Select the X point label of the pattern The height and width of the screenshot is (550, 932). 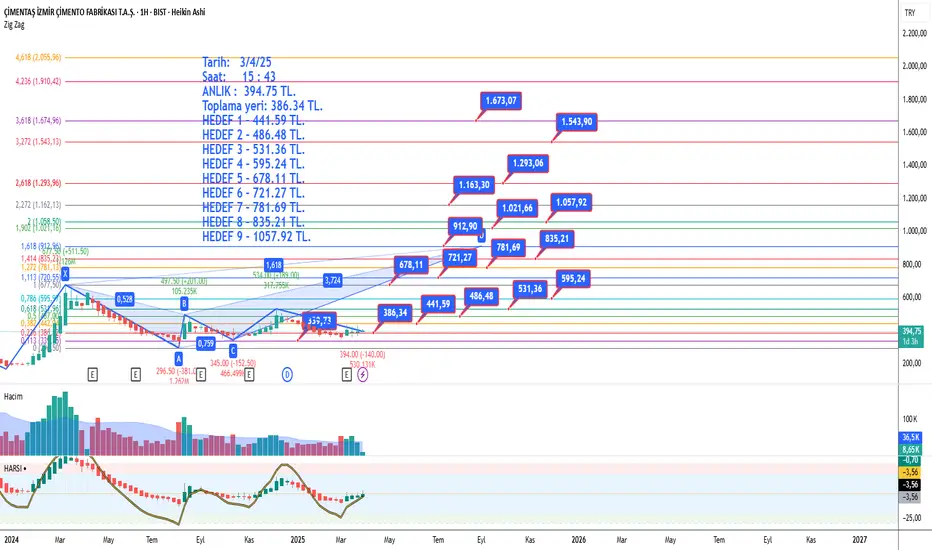(65, 274)
